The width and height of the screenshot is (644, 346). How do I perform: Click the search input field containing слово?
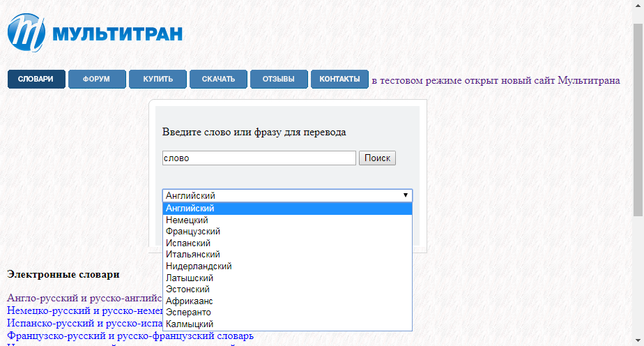(259, 158)
